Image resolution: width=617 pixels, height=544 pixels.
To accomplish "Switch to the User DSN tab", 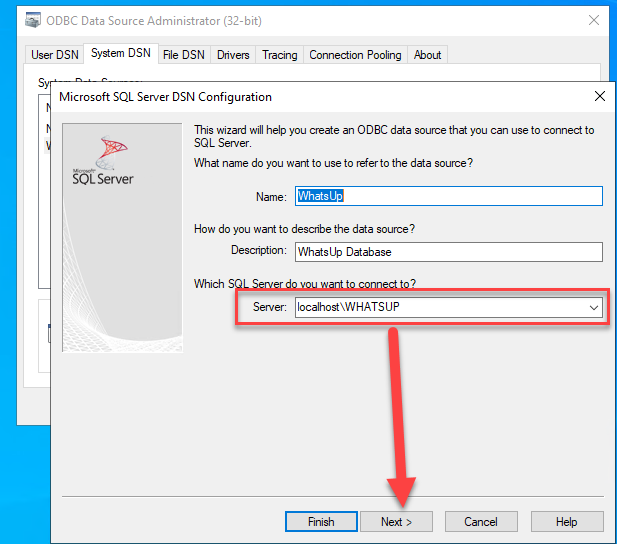I will point(55,55).
